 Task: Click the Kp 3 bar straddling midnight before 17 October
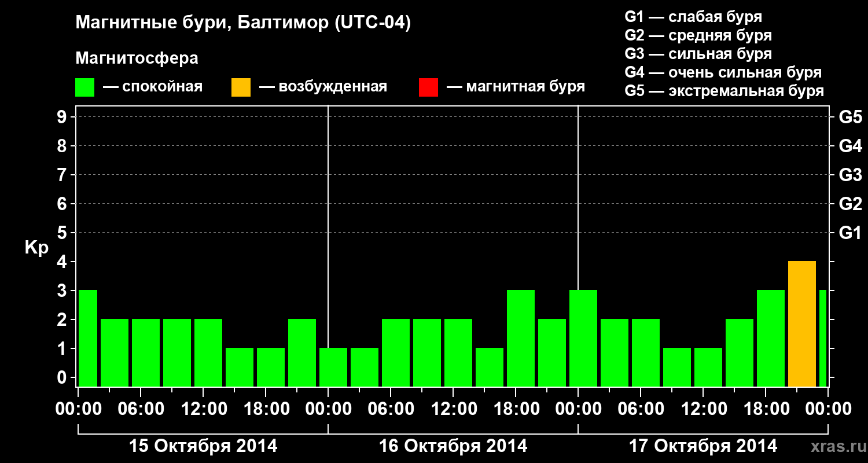coord(583,339)
